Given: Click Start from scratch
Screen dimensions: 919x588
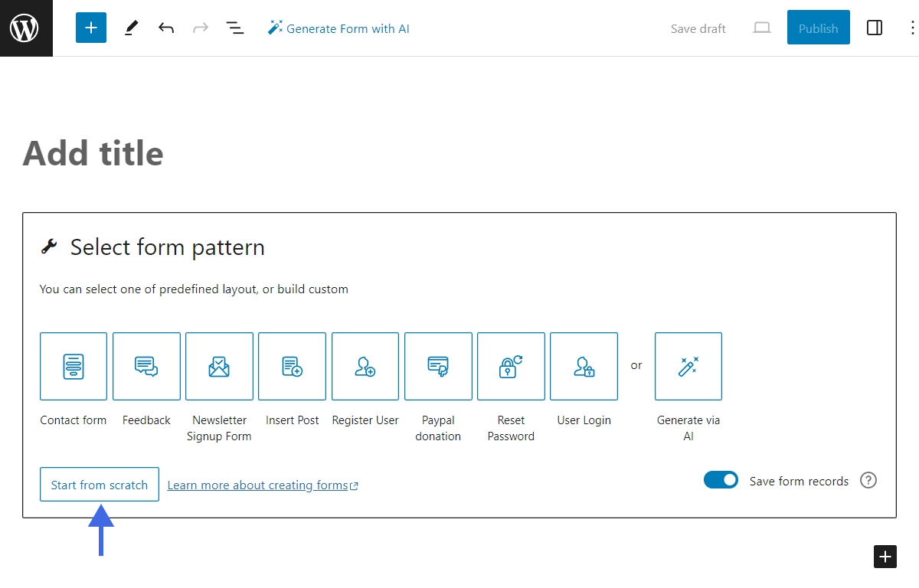Looking at the screenshot, I should pos(99,484).
